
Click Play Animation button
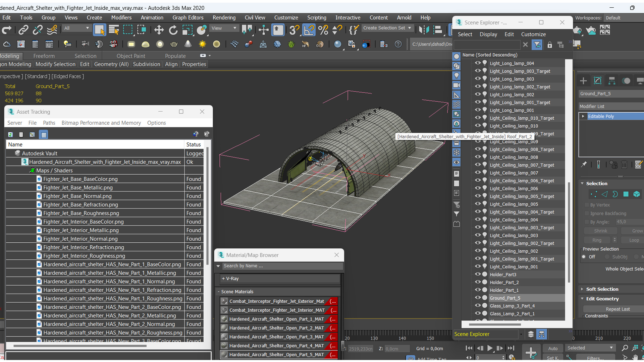(490, 348)
